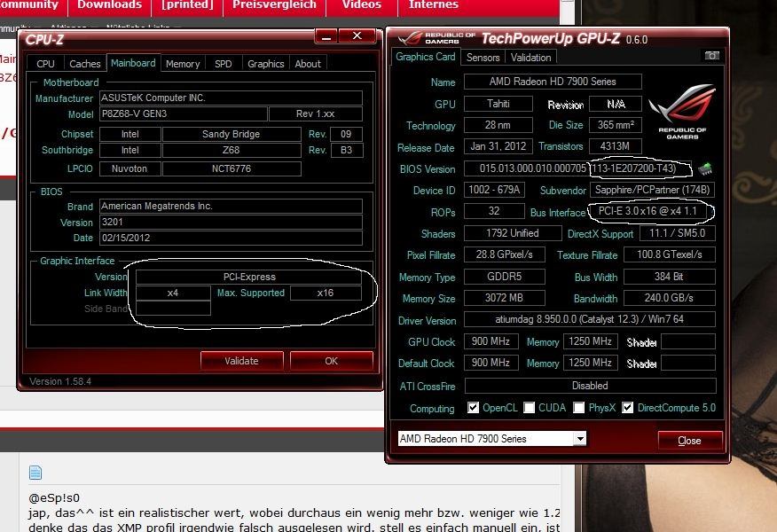Click the Link Width x4 field
Screen dimensions: 777x532
click(173, 293)
